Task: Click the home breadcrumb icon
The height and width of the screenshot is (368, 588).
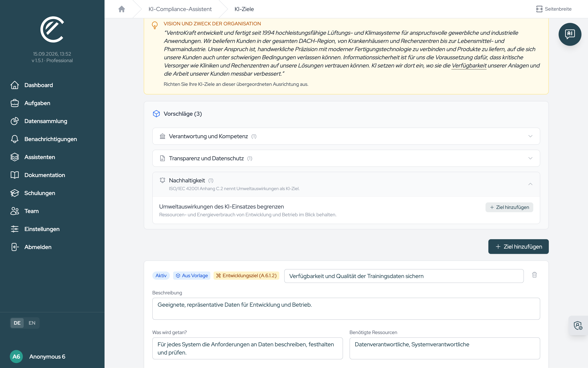Action: pyautogui.click(x=121, y=9)
